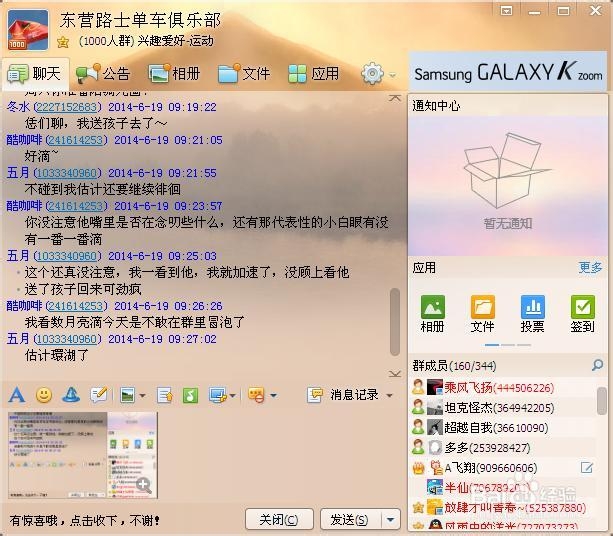
Task: Click the green music share icon
Action: (190, 395)
